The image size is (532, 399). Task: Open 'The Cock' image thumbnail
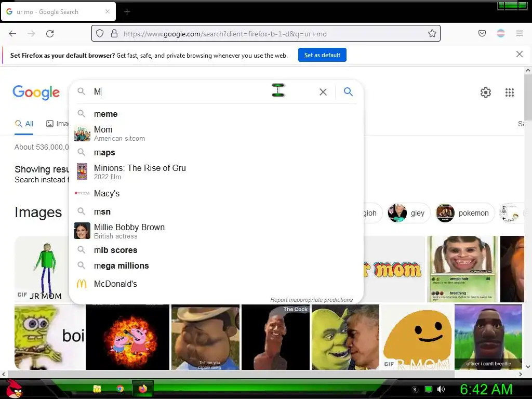tap(275, 337)
